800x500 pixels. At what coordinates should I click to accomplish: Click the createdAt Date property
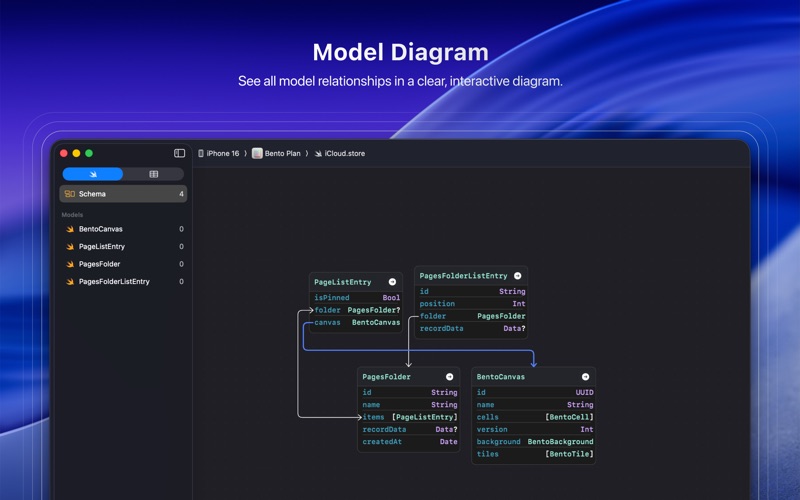(409, 442)
